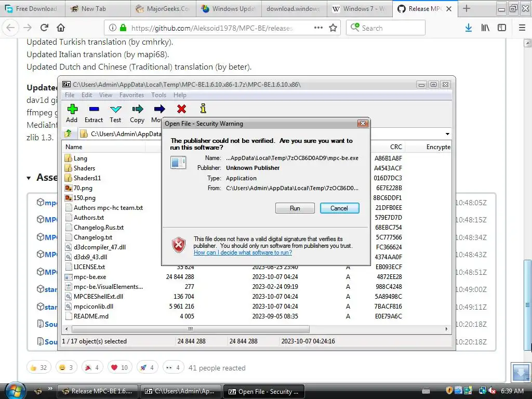Open Firefox downloads panel
Image resolution: width=532 pixels, height=399 pixels.
tap(469, 28)
